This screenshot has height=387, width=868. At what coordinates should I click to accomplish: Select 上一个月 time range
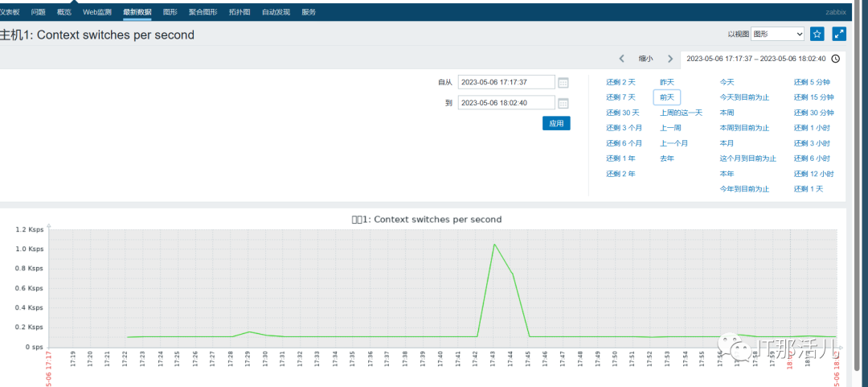(674, 143)
